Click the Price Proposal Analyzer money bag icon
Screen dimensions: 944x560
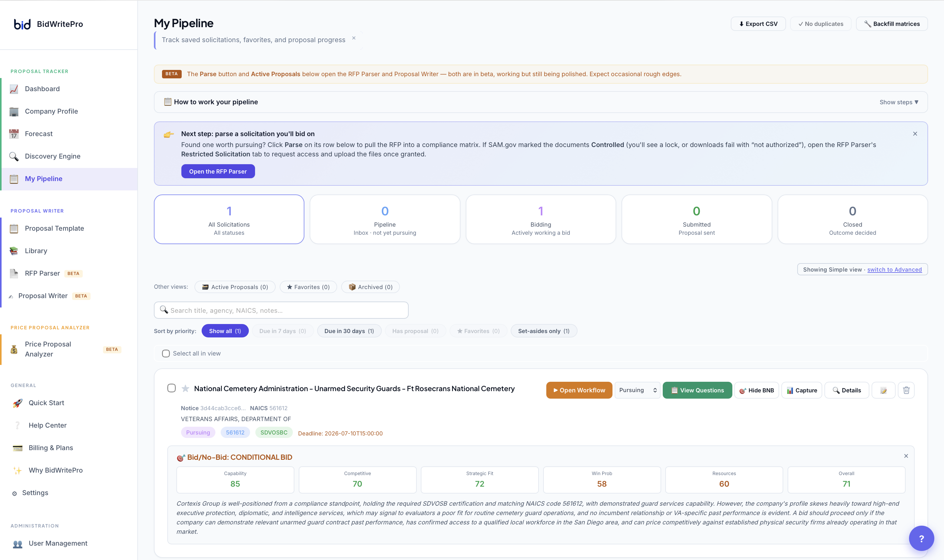[x=14, y=349]
